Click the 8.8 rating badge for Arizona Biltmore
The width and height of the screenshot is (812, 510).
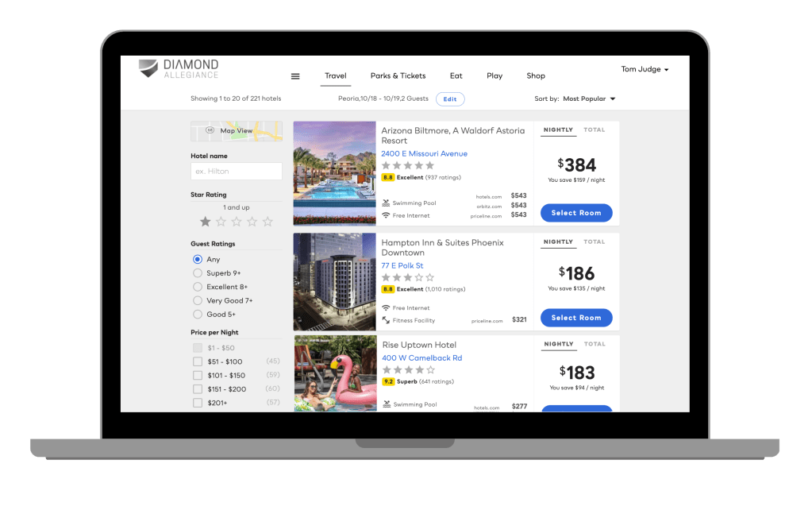pos(388,177)
